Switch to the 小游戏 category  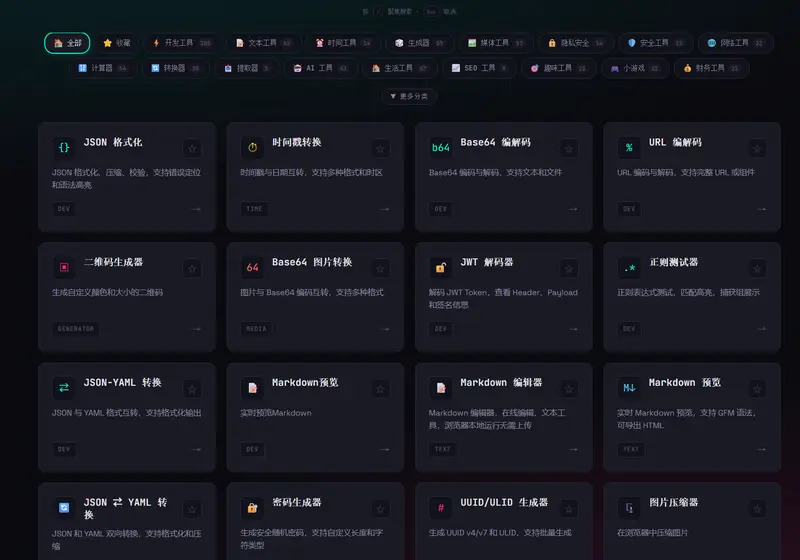635,68
